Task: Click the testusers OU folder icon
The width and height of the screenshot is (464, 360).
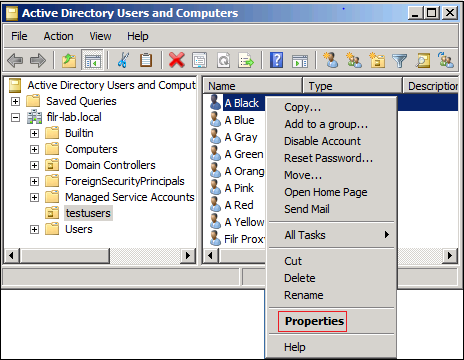Action: coord(52,213)
